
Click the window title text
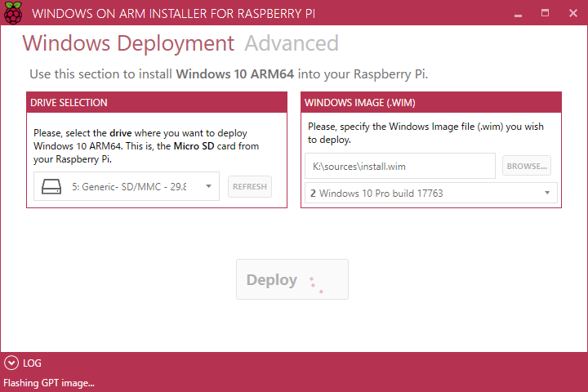coord(173,14)
